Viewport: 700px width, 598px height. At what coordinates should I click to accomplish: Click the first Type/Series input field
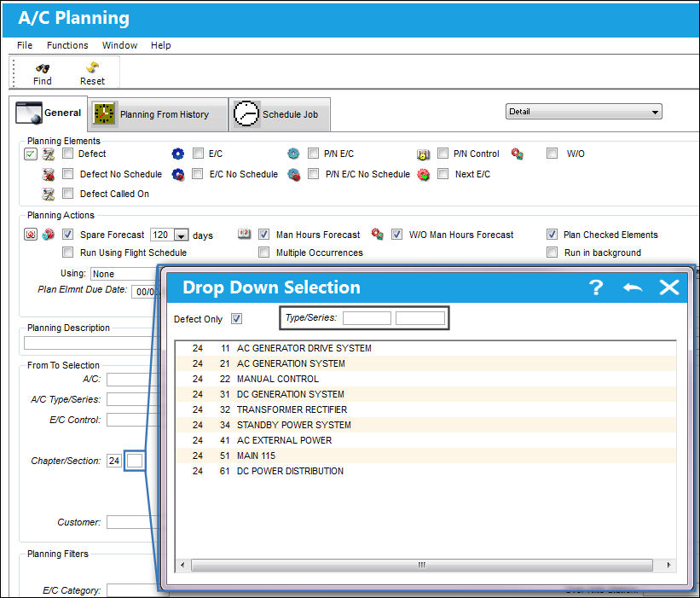click(367, 318)
